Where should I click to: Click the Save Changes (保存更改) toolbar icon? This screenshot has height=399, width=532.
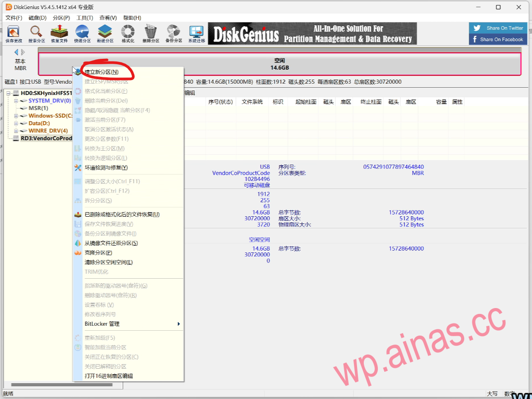pyautogui.click(x=14, y=34)
